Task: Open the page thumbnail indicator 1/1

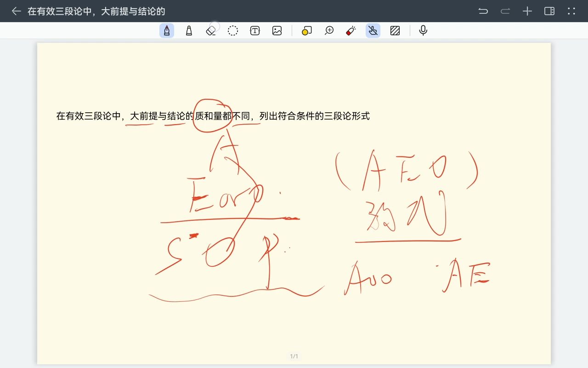Action: 294,356
